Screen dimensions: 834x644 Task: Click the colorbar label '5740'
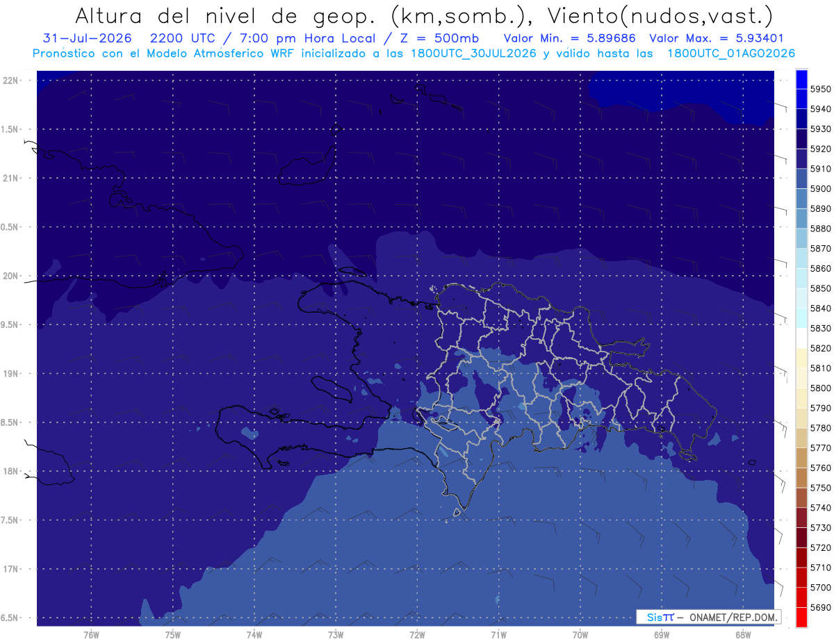(820, 508)
